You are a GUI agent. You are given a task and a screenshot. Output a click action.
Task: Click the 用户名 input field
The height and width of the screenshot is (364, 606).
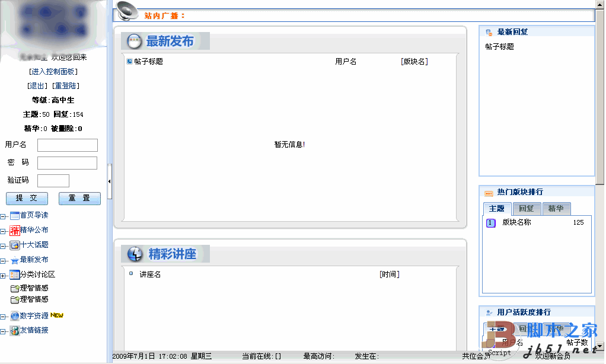67,145
